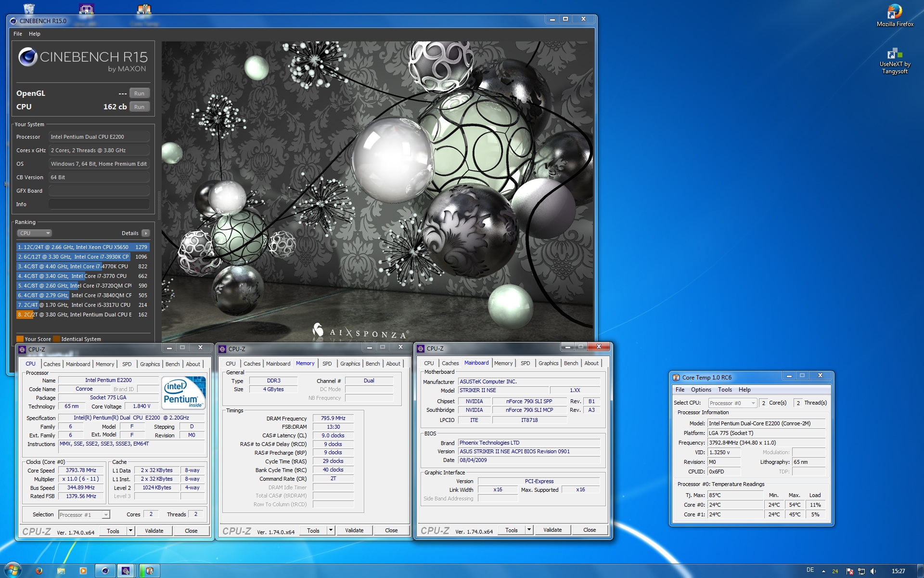Click Core #0 temperature reading 24°C

tap(735, 505)
